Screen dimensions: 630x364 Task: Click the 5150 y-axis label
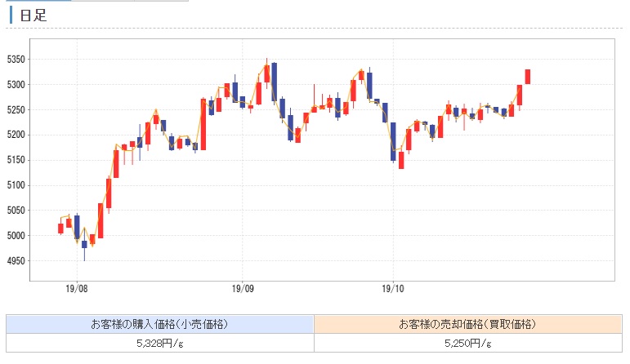(x=16, y=160)
